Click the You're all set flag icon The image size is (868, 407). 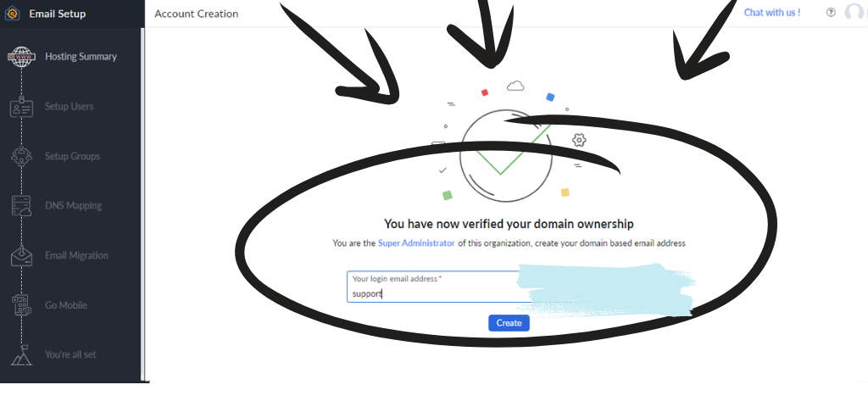pos(21,354)
